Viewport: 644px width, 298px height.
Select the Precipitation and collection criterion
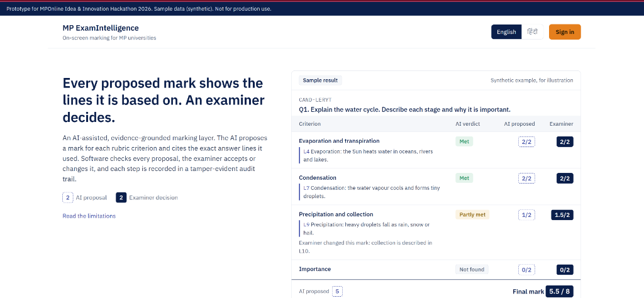336,214
